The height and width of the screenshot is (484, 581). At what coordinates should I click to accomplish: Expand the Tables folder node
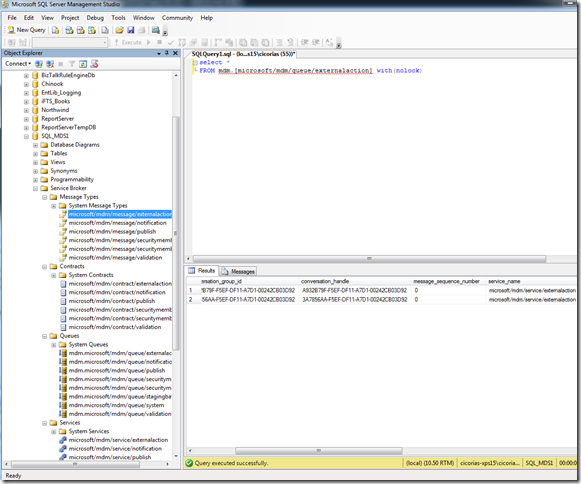click(x=36, y=154)
